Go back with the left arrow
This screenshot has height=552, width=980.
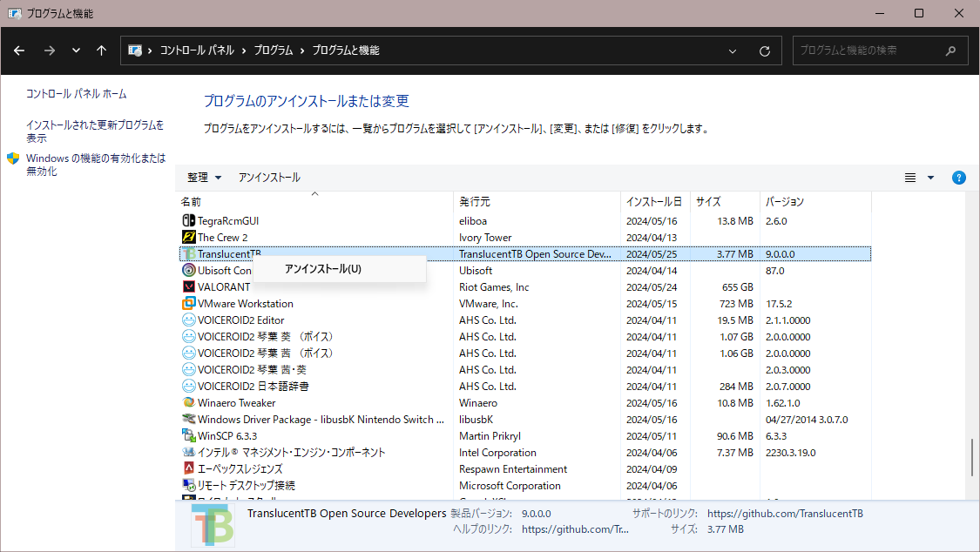point(19,50)
